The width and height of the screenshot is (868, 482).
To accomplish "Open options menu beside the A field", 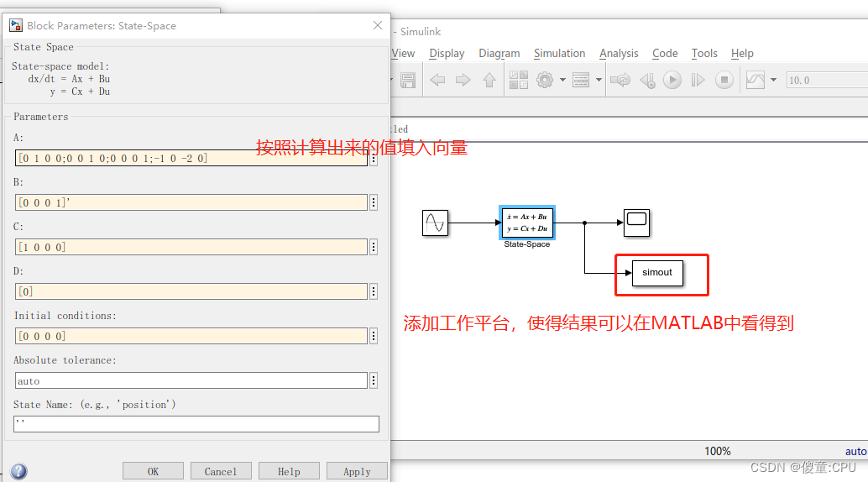I will [374, 159].
